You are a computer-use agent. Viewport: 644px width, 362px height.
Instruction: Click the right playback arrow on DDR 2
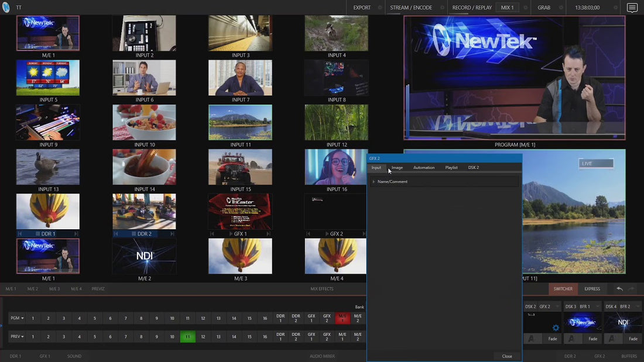pos(172,234)
